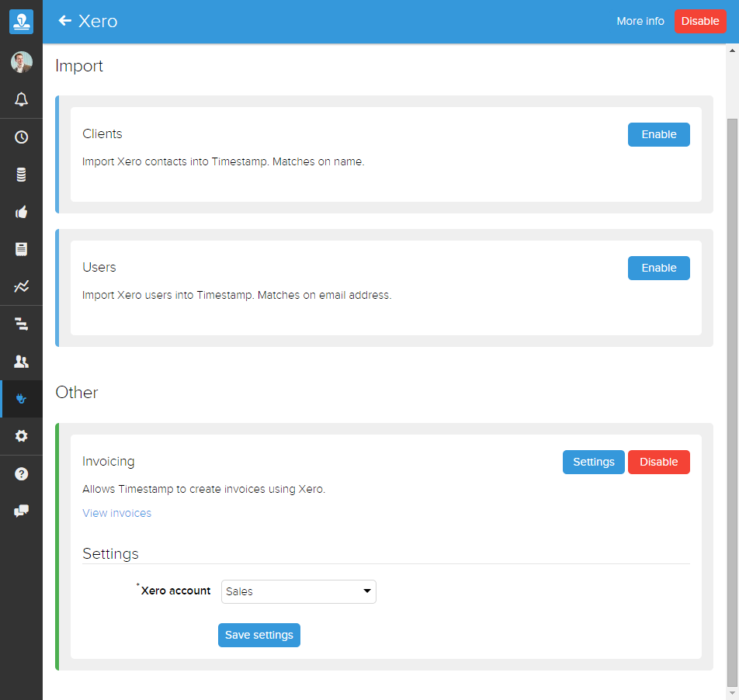Open the gear settings icon
739x700 pixels.
tap(21, 435)
